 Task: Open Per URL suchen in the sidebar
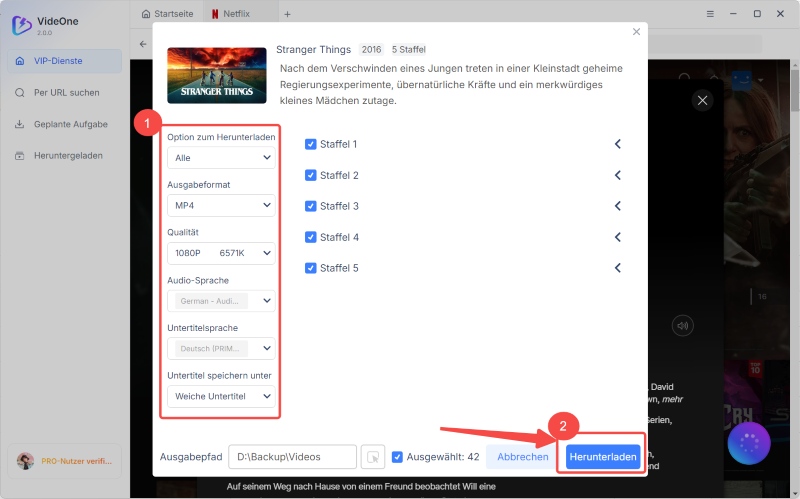65,92
